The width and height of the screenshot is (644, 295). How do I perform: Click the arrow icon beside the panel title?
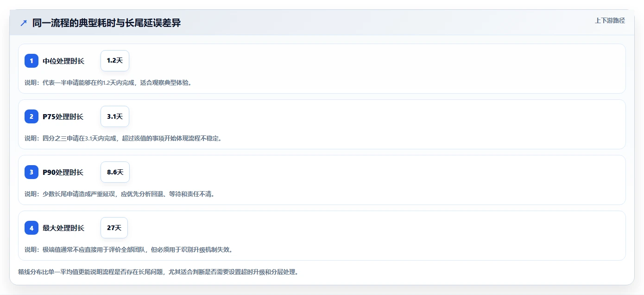pos(24,23)
